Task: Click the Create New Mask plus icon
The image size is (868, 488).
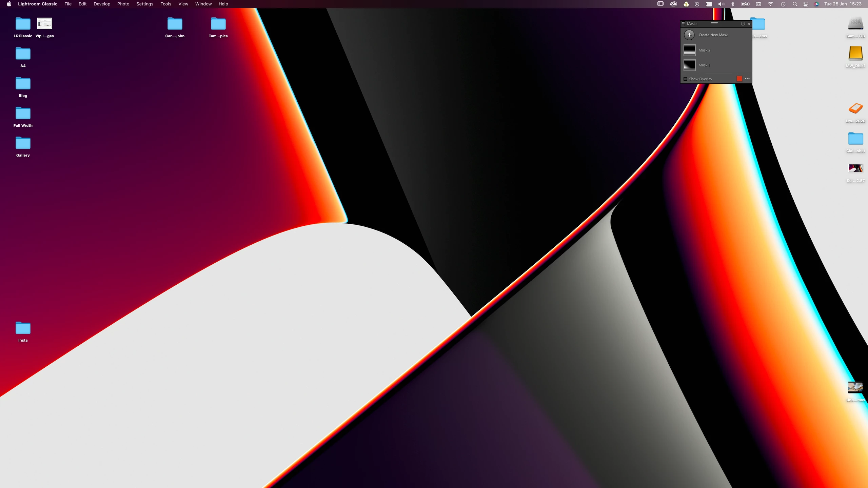Action: pyautogui.click(x=689, y=35)
